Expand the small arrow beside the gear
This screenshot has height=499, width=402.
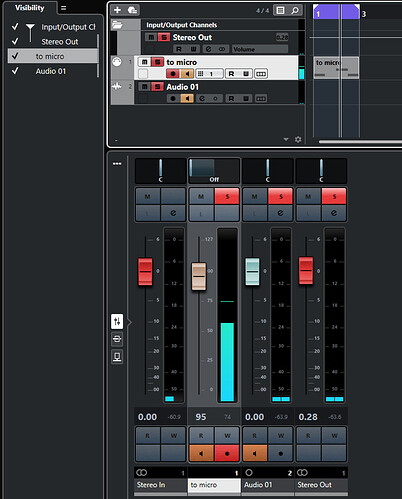click(286, 139)
